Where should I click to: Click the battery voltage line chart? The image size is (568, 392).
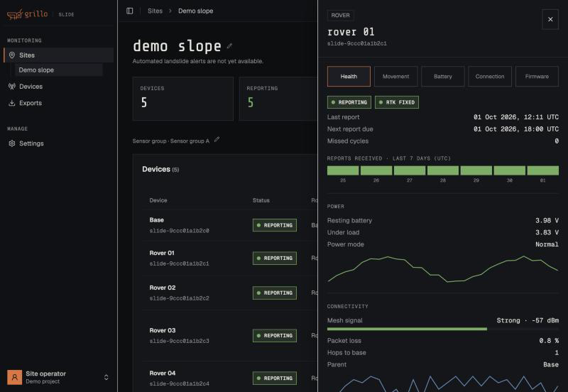click(x=442, y=269)
